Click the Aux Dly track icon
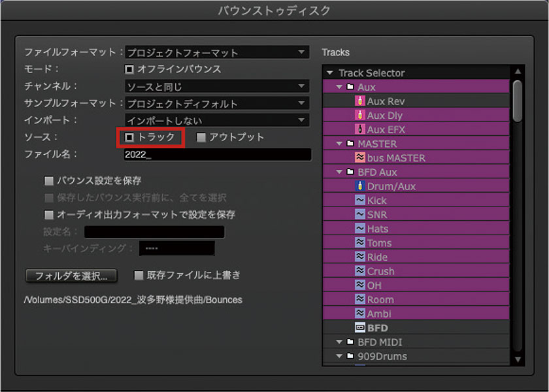This screenshot has height=392, width=549. tap(359, 115)
